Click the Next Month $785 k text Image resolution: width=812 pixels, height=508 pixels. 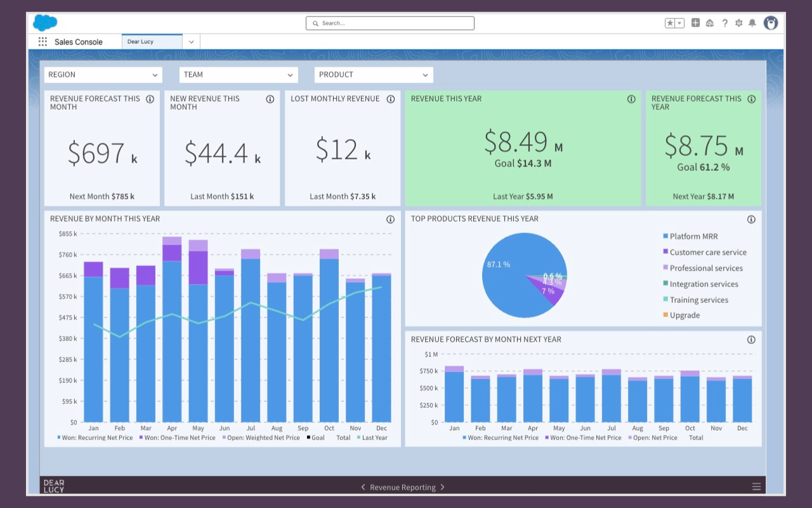102,197
